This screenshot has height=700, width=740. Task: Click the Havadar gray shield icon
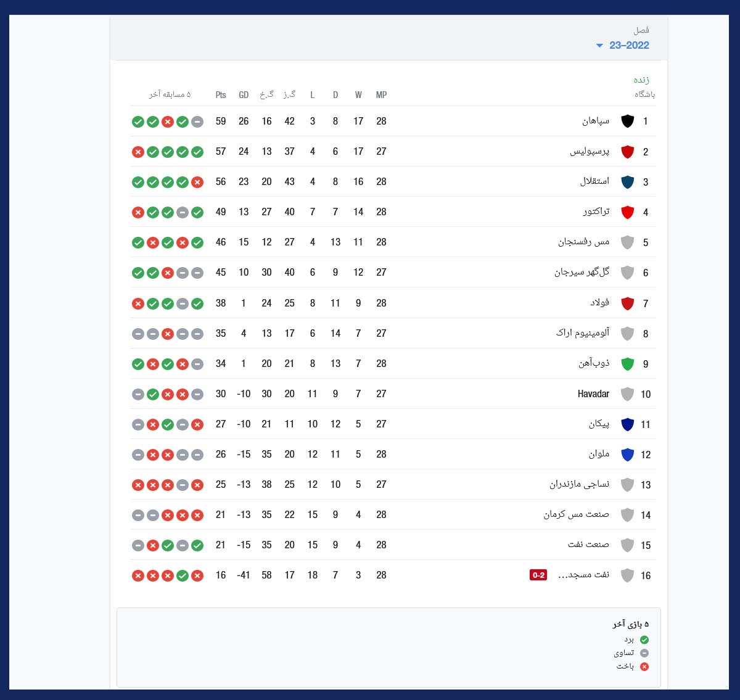(x=628, y=393)
